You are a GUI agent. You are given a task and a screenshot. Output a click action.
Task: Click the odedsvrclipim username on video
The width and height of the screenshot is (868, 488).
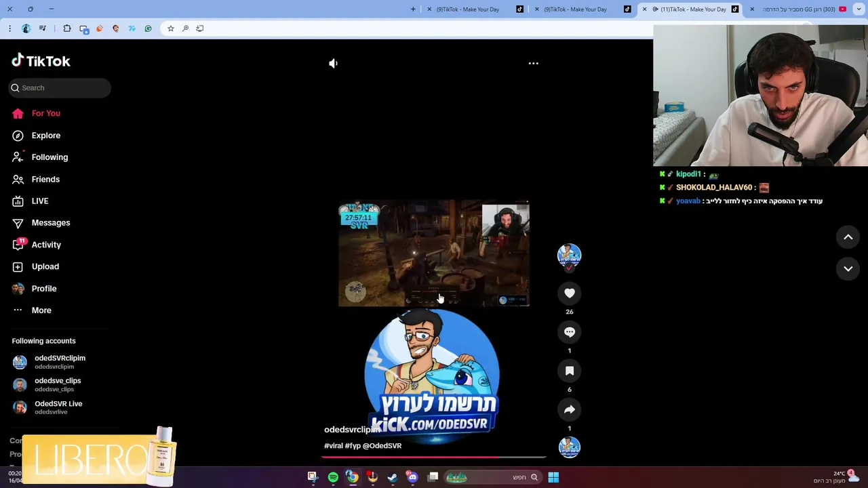(x=352, y=430)
